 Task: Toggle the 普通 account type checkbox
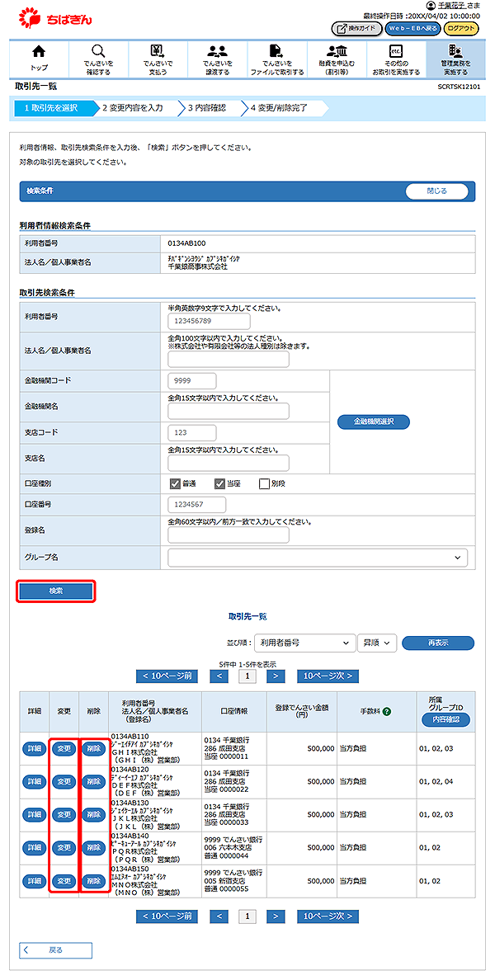pos(174,483)
